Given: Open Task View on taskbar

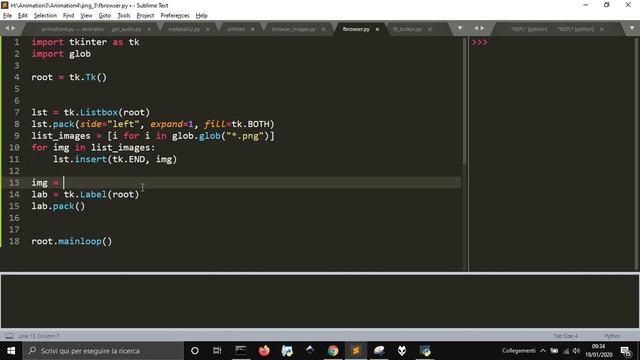Looking at the screenshot, I should tap(217, 351).
